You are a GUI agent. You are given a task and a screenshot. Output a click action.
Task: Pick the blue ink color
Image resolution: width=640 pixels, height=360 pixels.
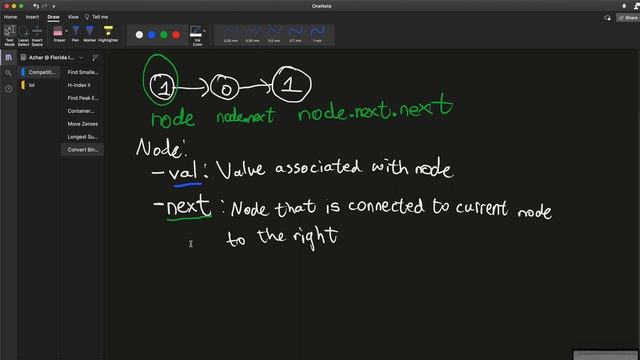[x=151, y=35]
